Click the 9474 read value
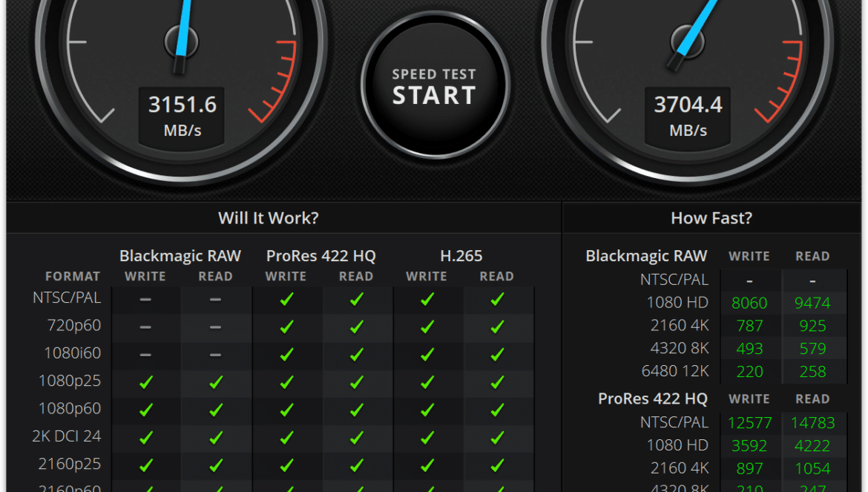Image resolution: width=868 pixels, height=492 pixels. (812, 304)
